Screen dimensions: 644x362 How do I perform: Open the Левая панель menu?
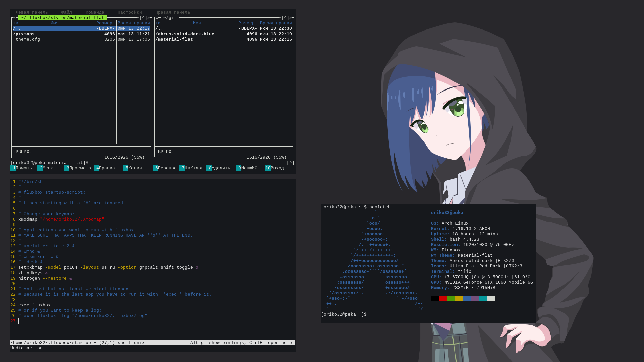(x=32, y=12)
